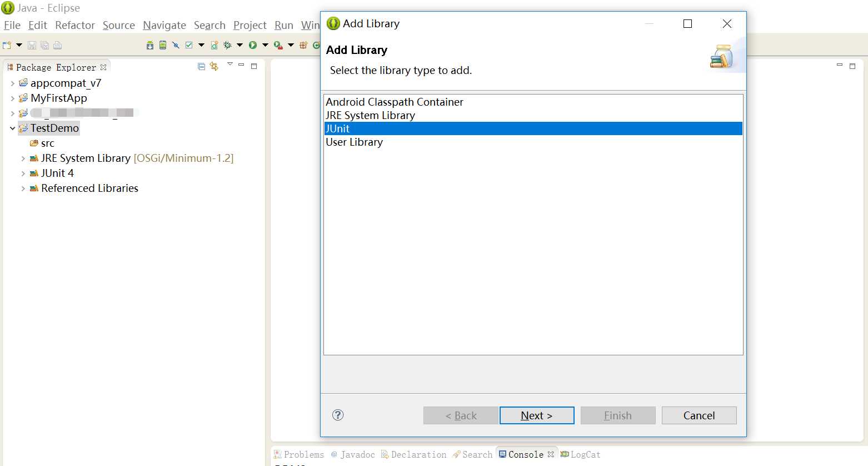Select Android Classpath Container library type
Screen dimensions: 868x466
(x=533, y=102)
